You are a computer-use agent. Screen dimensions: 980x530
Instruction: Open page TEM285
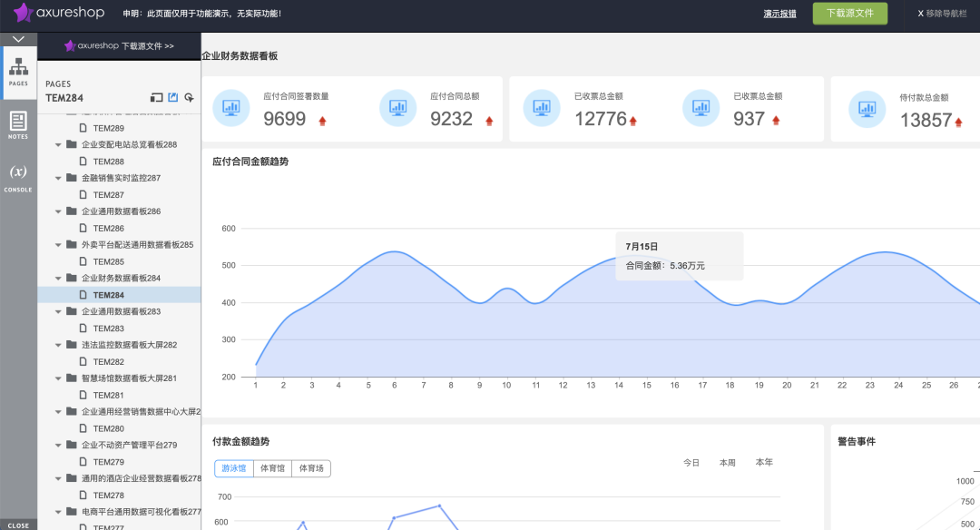click(109, 261)
